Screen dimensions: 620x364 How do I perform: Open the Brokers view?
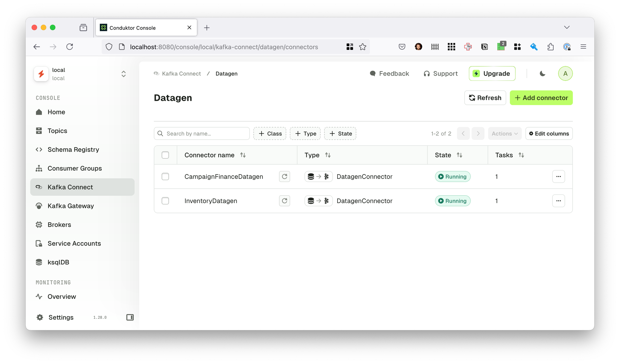tap(59, 224)
